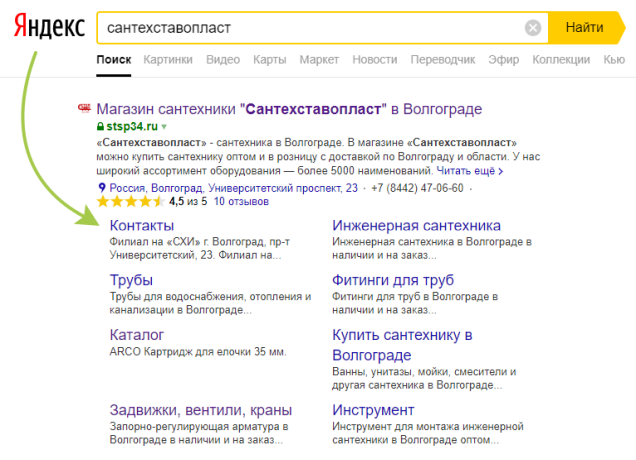Viewport: 636px width, 460px height.
Task: Open the Коллекции tab
Action: [x=561, y=60]
